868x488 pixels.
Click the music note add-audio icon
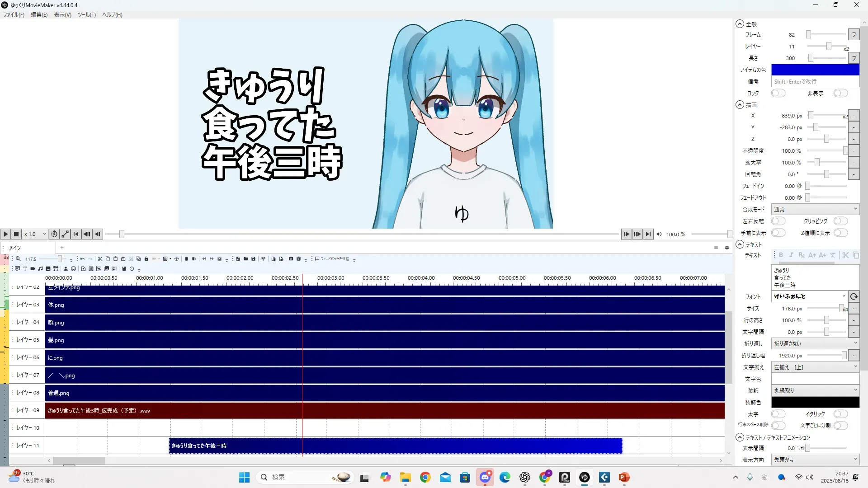[40, 269]
